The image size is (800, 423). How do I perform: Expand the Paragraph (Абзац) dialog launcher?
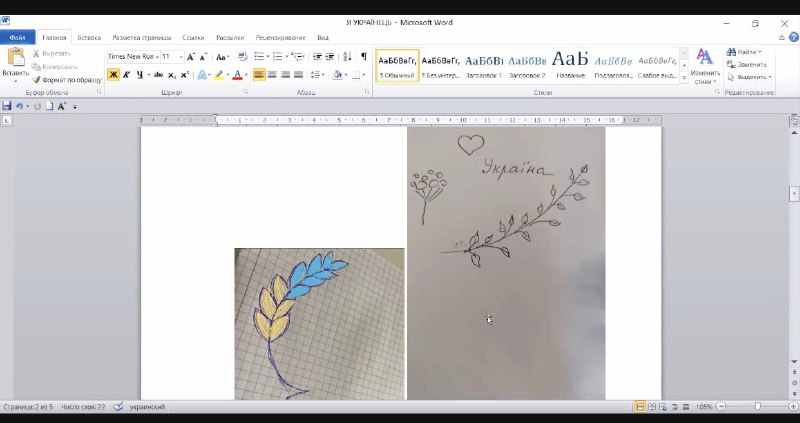coord(367,92)
